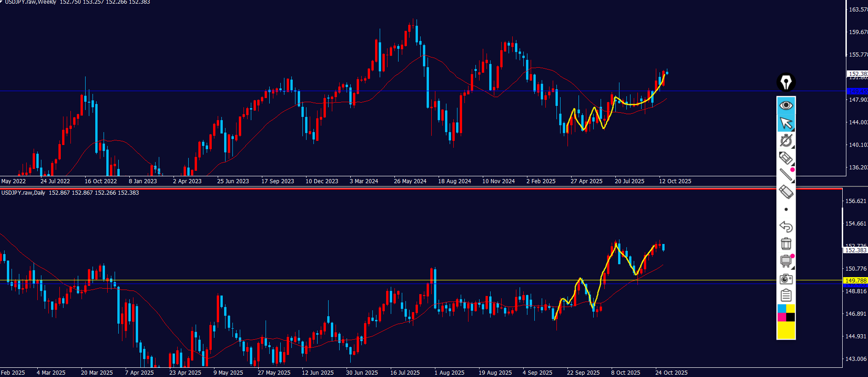
Task: Click the pen nib logo button
Action: 786,82
